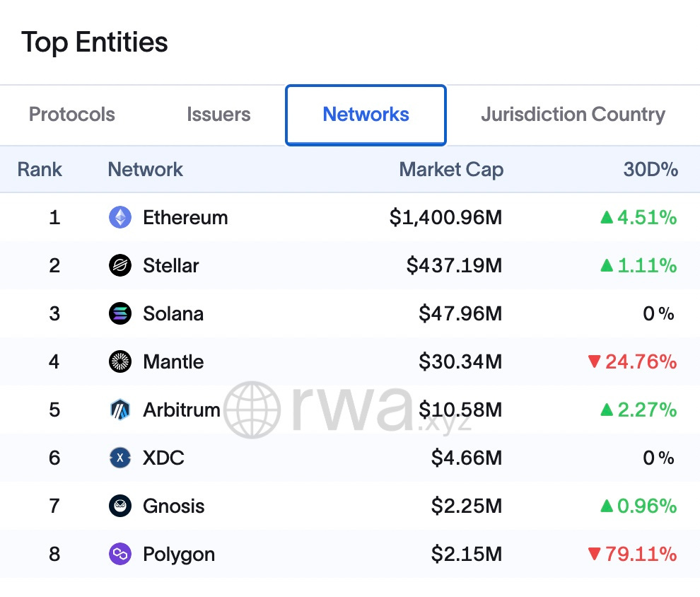Click the 1.11% change for Stellar
700x597 pixels.
638,265
